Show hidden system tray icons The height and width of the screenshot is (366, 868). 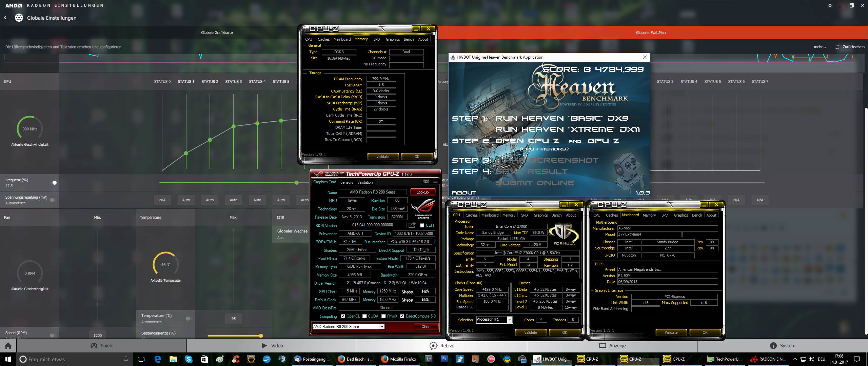click(x=795, y=359)
